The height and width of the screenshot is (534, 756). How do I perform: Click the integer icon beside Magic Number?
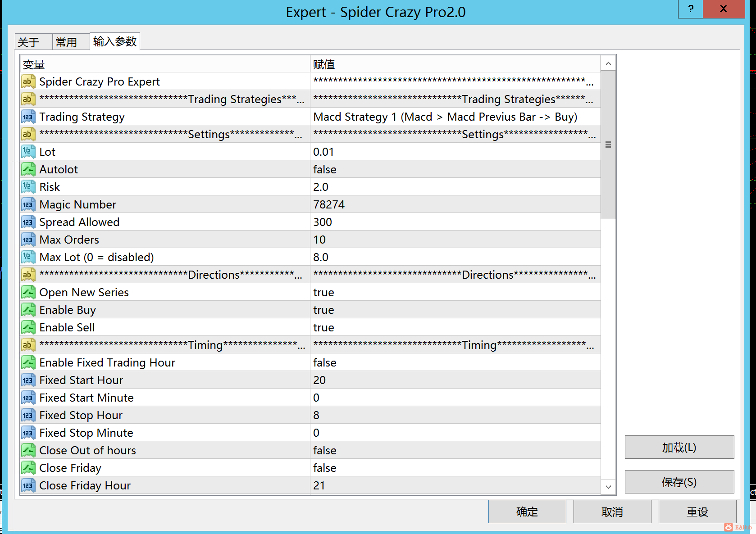(28, 204)
